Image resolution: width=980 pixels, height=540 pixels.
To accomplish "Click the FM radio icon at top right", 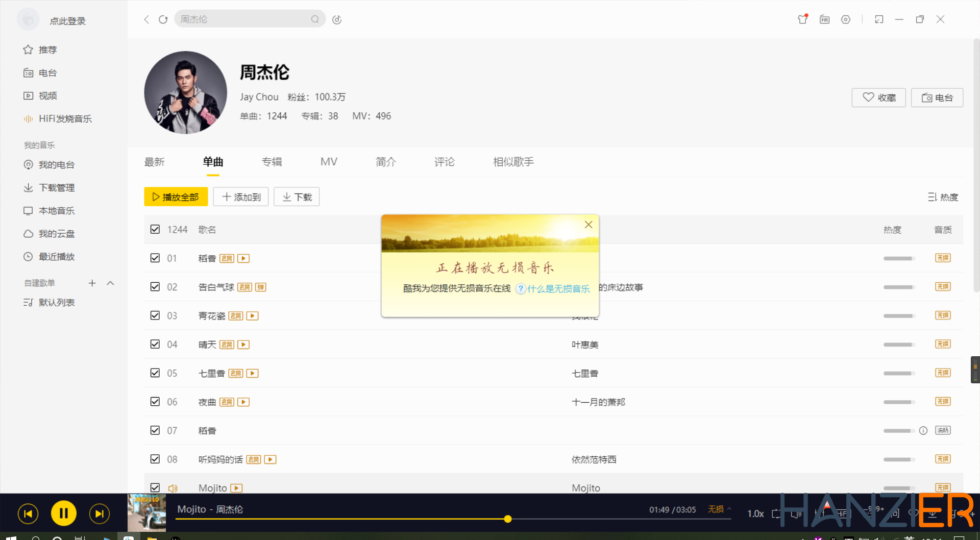I will (x=824, y=19).
